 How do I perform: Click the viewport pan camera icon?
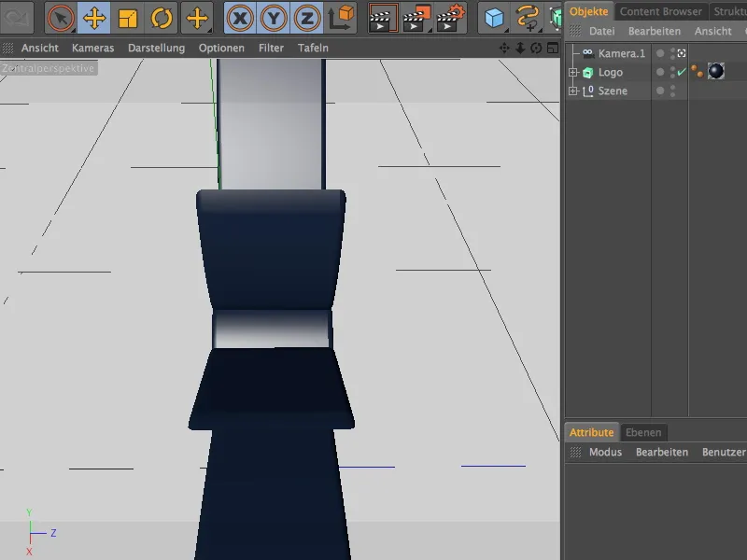pyautogui.click(x=504, y=49)
